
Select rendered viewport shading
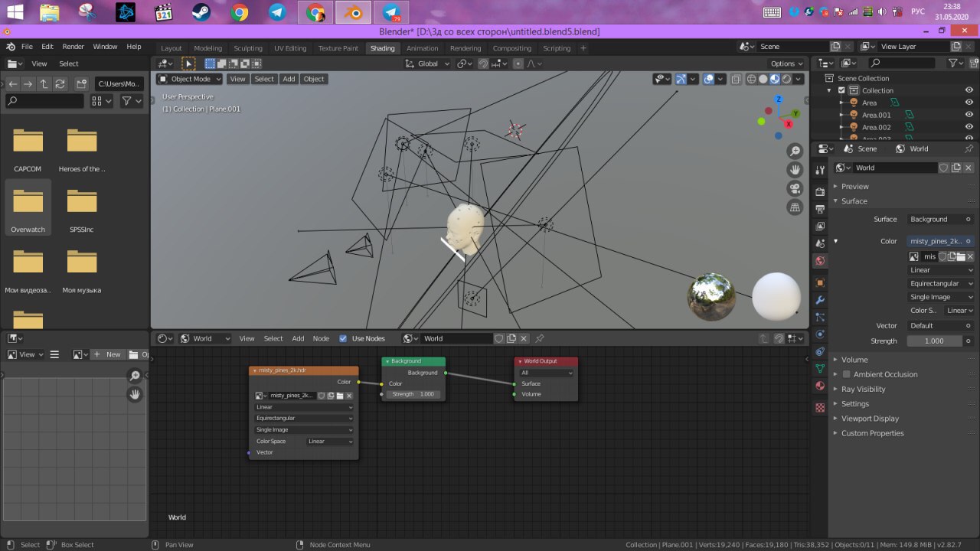coord(786,79)
